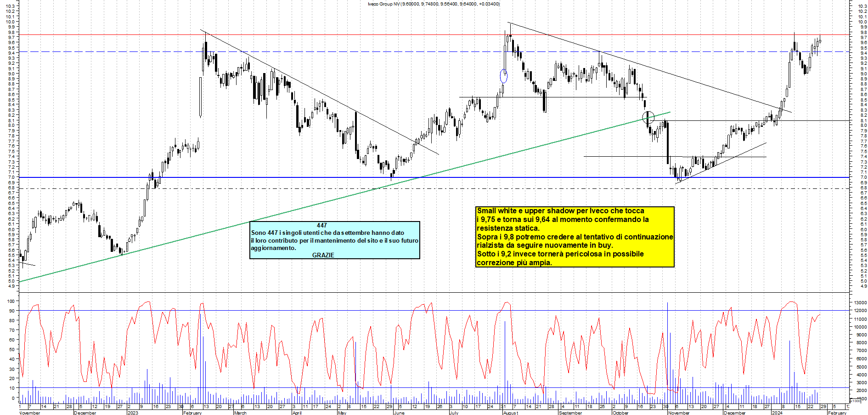The image size is (868, 415).
Task: Click the line "i 9,75 e torna sui 9,64"
Action: [563, 219]
